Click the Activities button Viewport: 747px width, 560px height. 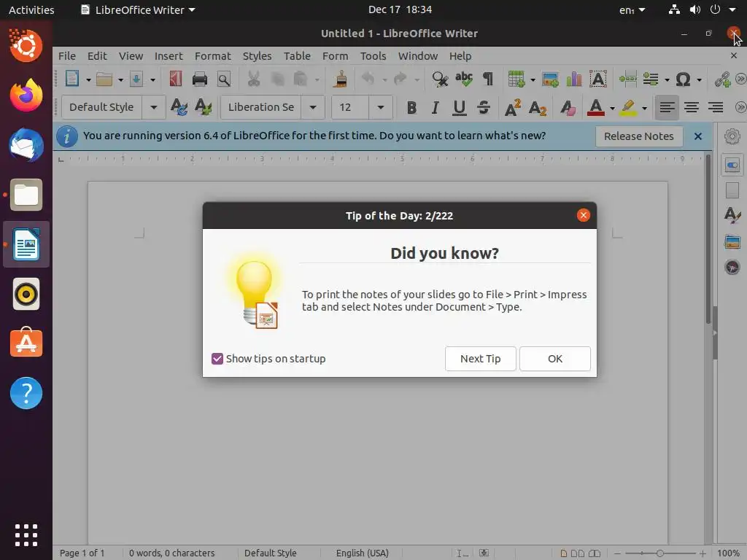31,9
